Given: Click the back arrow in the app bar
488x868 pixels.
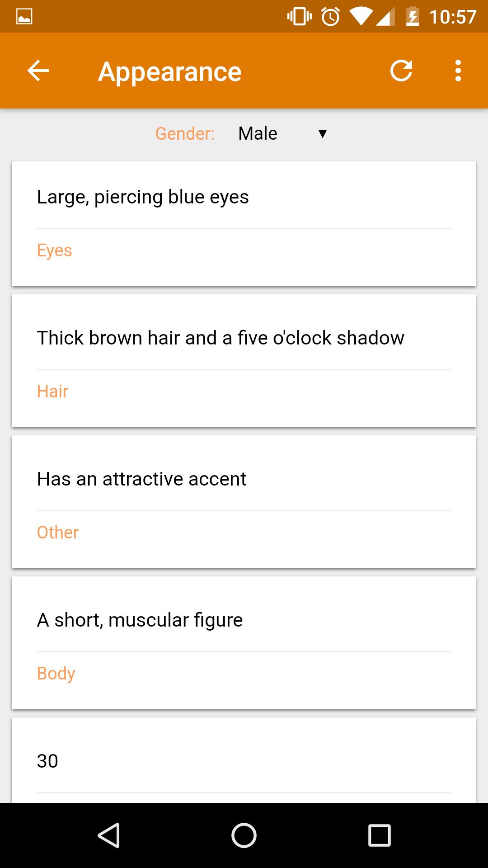Looking at the screenshot, I should pyautogui.click(x=38, y=71).
